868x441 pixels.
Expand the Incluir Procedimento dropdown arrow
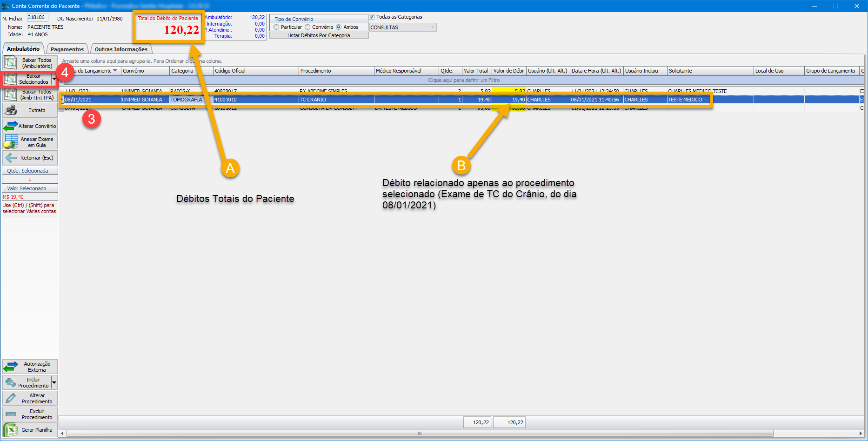[54, 383]
